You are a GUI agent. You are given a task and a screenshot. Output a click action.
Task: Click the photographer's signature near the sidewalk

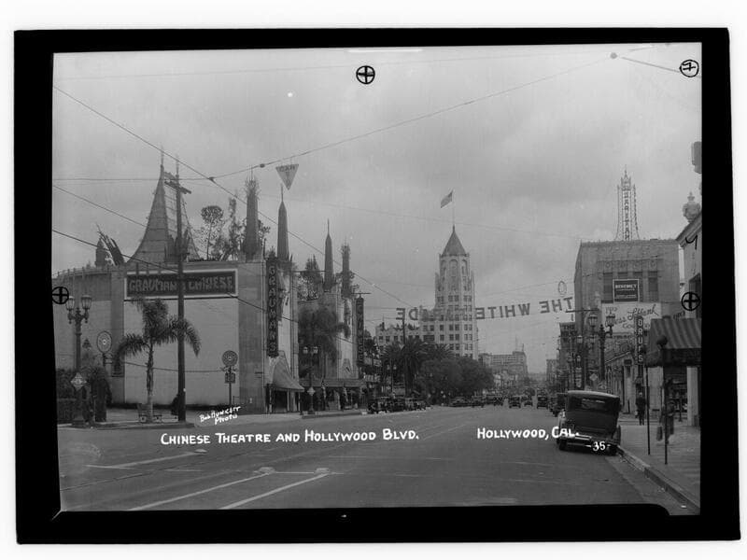pos(219,414)
